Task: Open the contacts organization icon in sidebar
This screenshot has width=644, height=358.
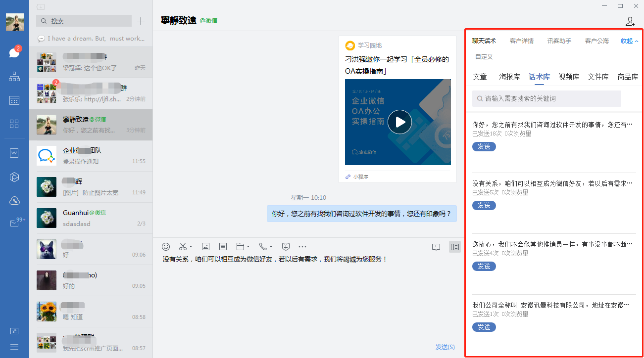Action: pyautogui.click(x=14, y=77)
